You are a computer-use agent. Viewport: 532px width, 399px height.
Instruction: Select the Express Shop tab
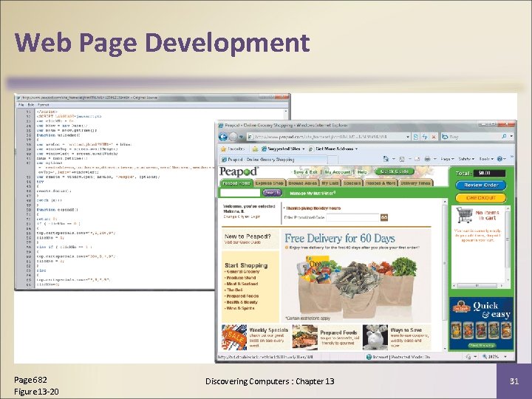[269, 183]
